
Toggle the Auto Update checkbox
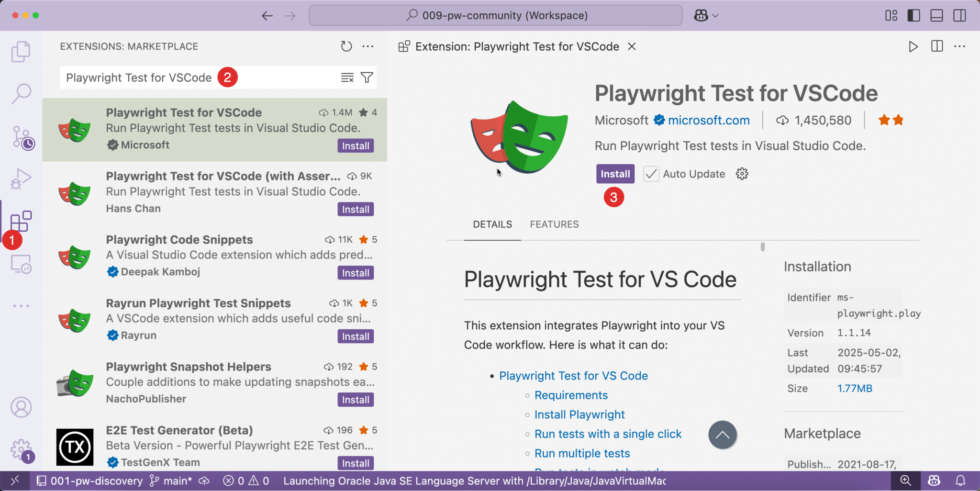(x=651, y=174)
